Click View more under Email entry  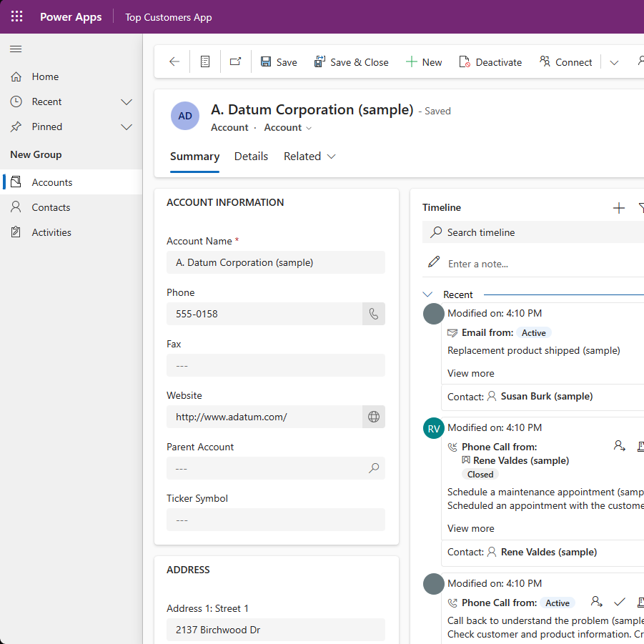[471, 373]
